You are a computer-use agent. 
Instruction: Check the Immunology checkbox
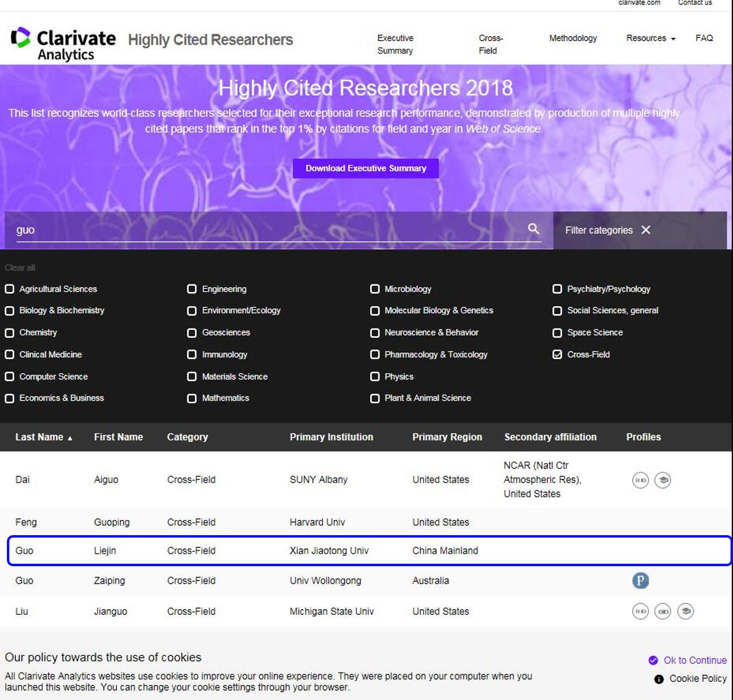(x=192, y=355)
